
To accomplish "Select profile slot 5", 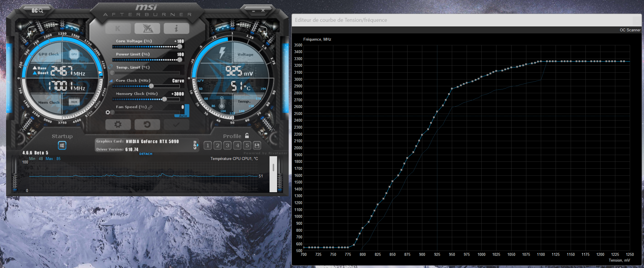I will [x=247, y=145].
